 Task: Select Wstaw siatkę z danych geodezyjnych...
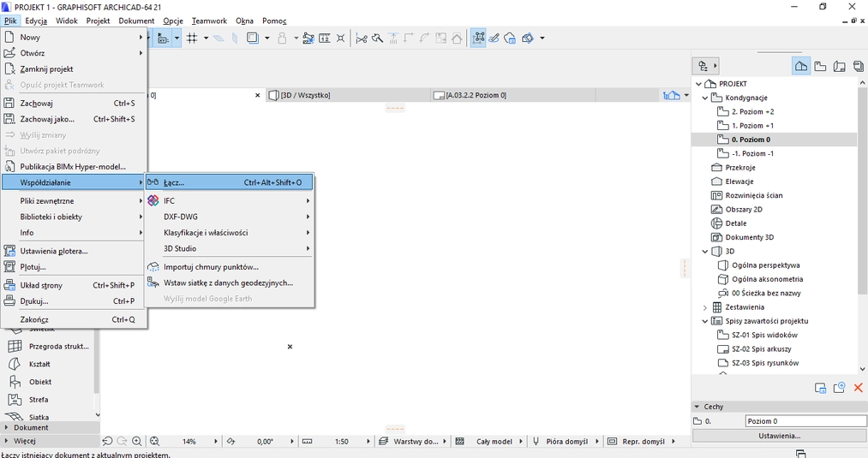point(229,283)
